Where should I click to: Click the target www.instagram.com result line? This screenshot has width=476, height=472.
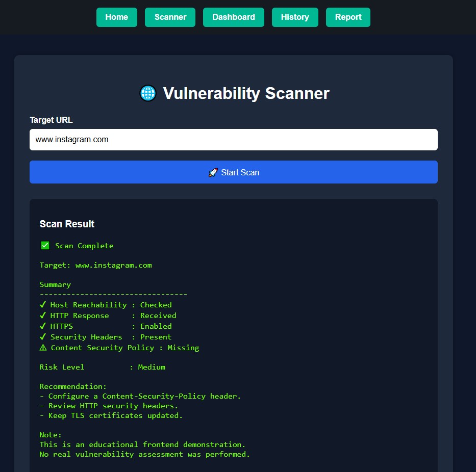pyautogui.click(x=95, y=265)
